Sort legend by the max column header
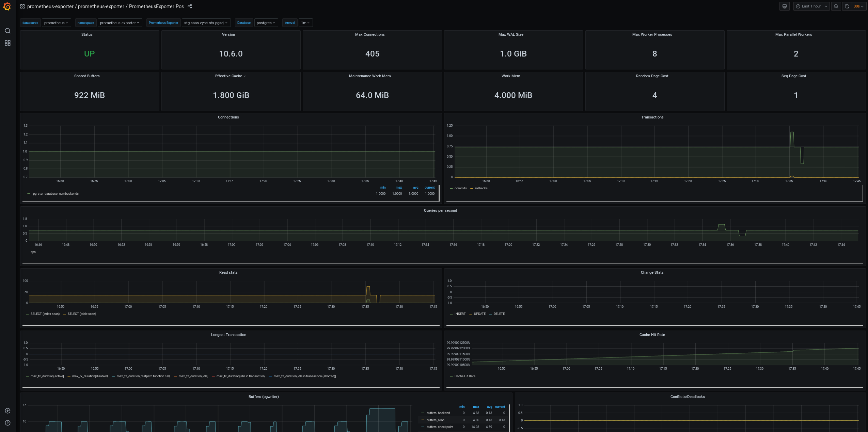868x432 pixels. pos(398,188)
